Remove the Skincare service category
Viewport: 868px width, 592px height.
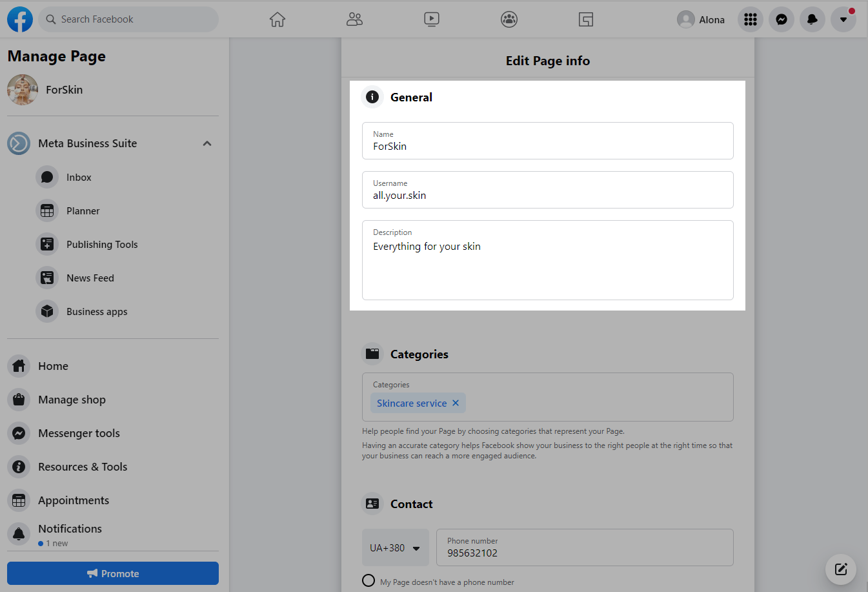[x=456, y=403]
